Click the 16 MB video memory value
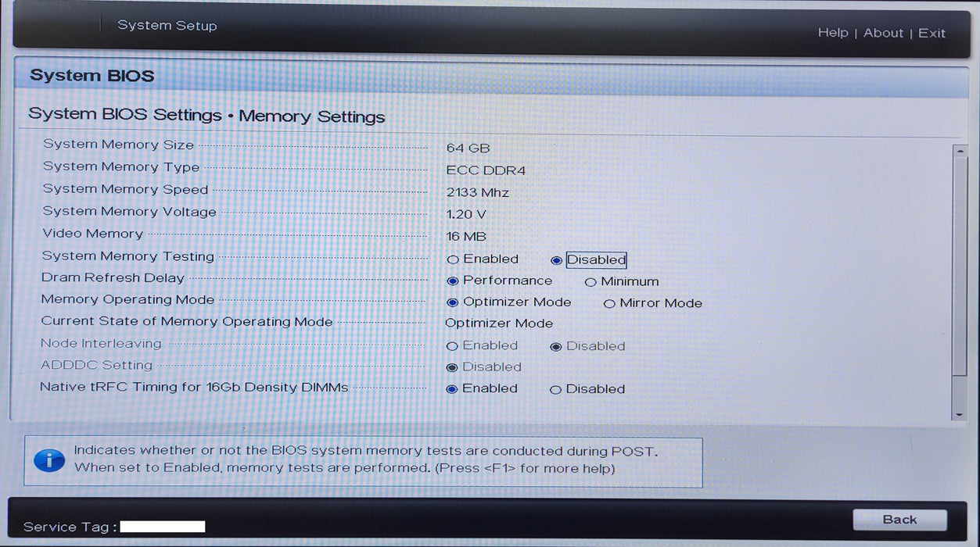 point(466,237)
